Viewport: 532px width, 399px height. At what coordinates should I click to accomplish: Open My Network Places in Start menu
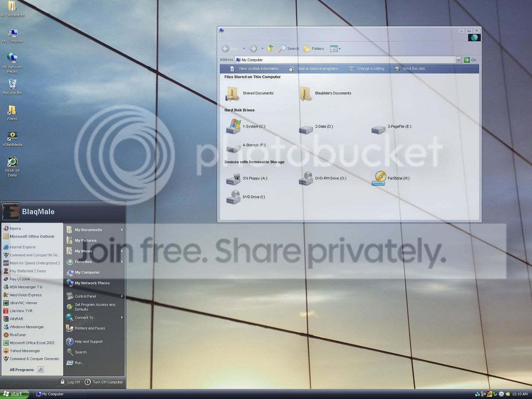[x=88, y=283]
